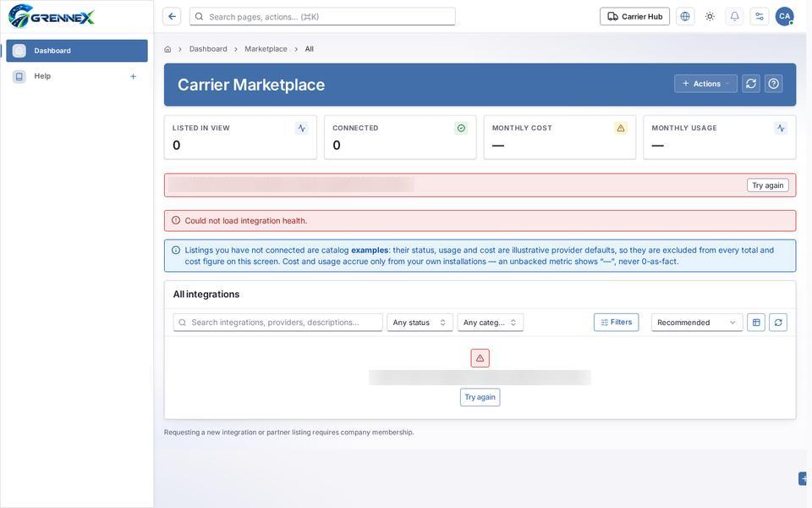The image size is (812, 508).
Task: Focus the Search pages, actions field
Action: pyautogui.click(x=322, y=17)
